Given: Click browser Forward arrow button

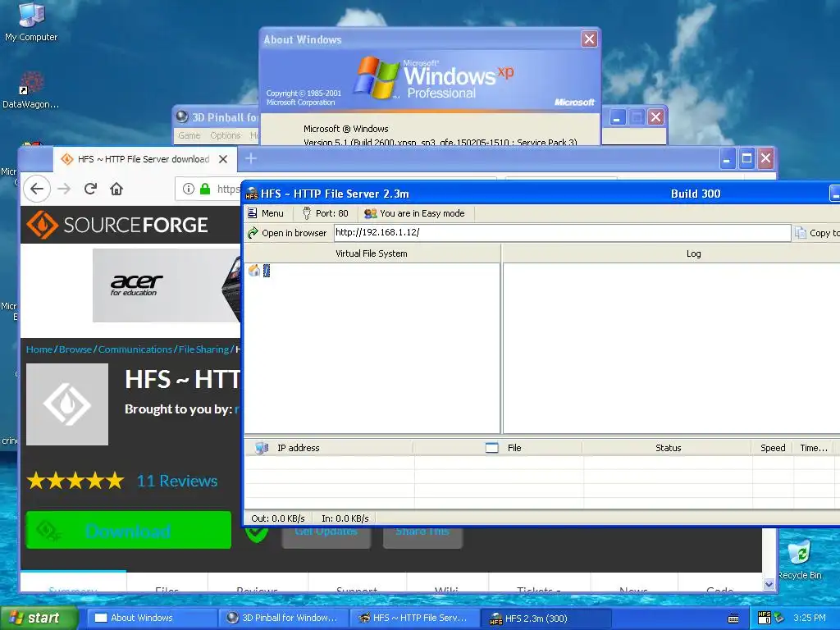Looking at the screenshot, I should pos(64,189).
